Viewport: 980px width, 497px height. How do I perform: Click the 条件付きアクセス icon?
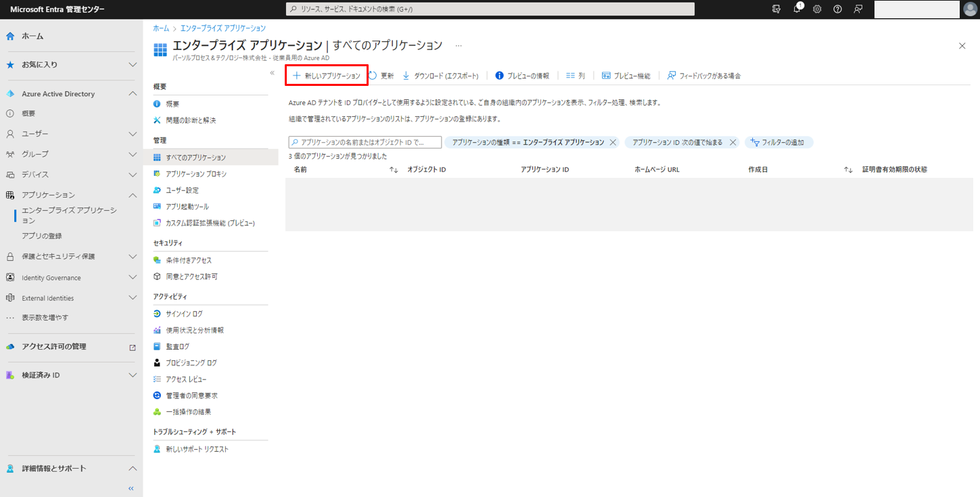pos(157,260)
